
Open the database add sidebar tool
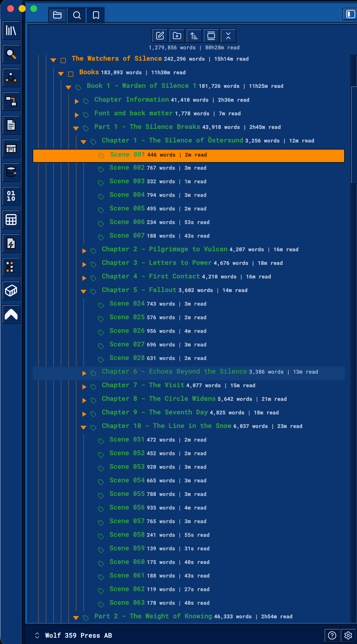pos(11,172)
